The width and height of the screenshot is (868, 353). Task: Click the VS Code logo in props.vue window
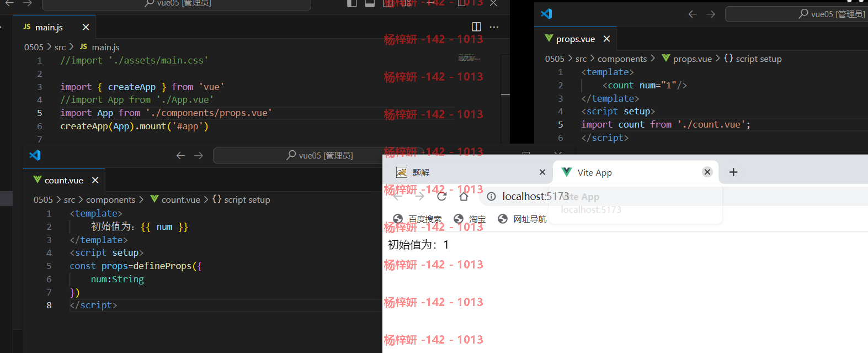point(546,14)
